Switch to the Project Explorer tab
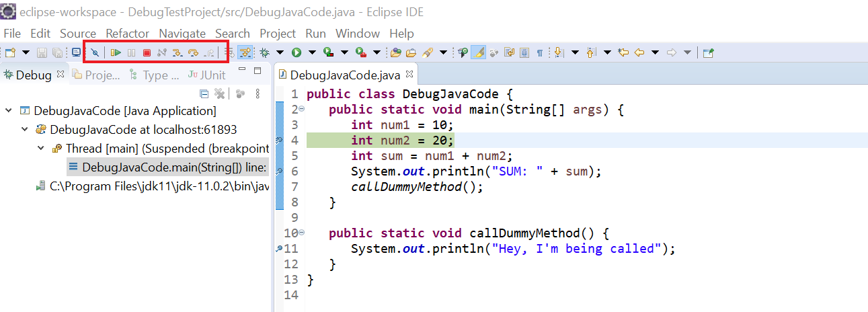 pyautogui.click(x=95, y=75)
